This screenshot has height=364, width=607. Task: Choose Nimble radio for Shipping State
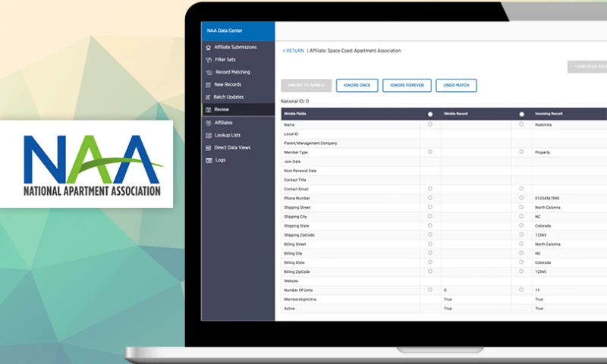(430, 225)
